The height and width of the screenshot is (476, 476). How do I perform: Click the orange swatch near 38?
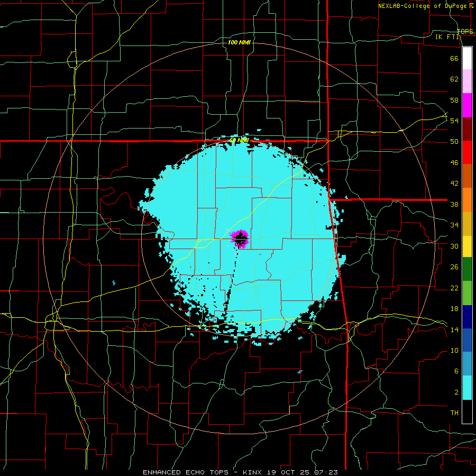tap(467, 200)
